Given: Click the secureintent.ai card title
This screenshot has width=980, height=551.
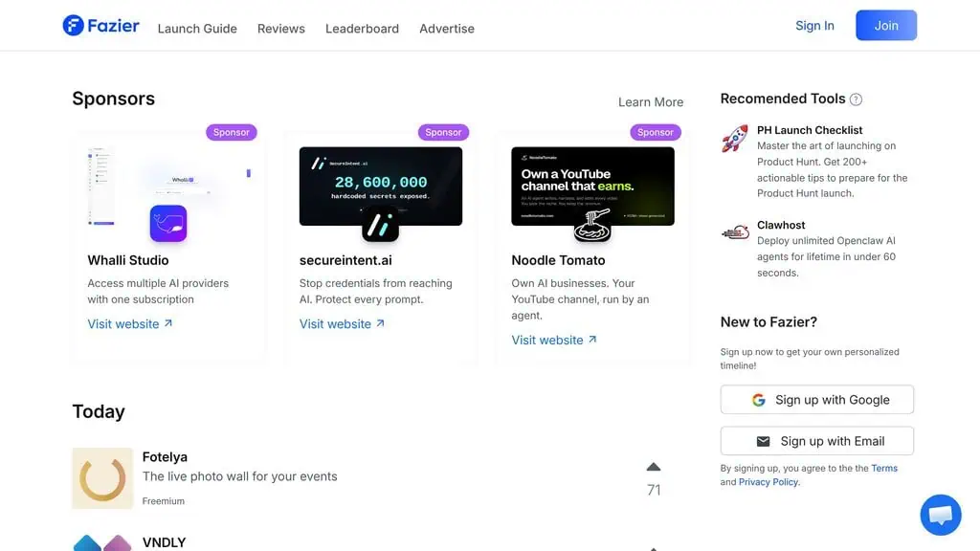Looking at the screenshot, I should pos(345,260).
